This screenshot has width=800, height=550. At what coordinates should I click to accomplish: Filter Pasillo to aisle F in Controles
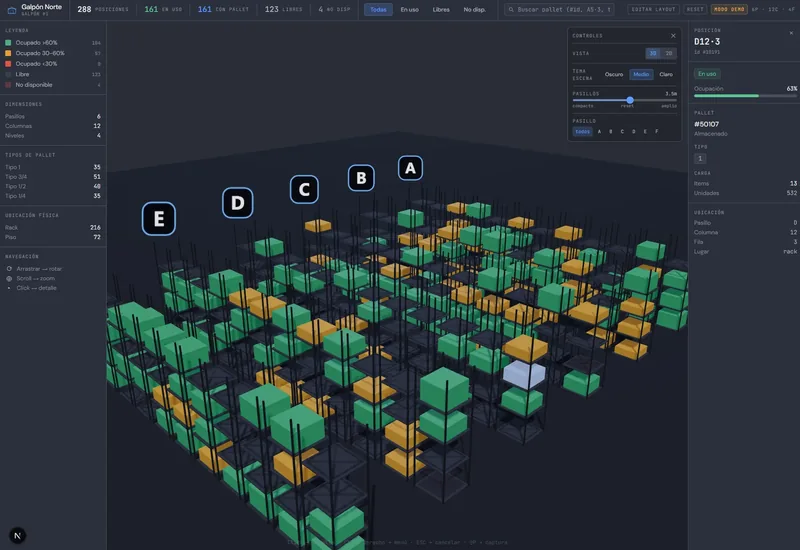pyautogui.click(x=657, y=132)
